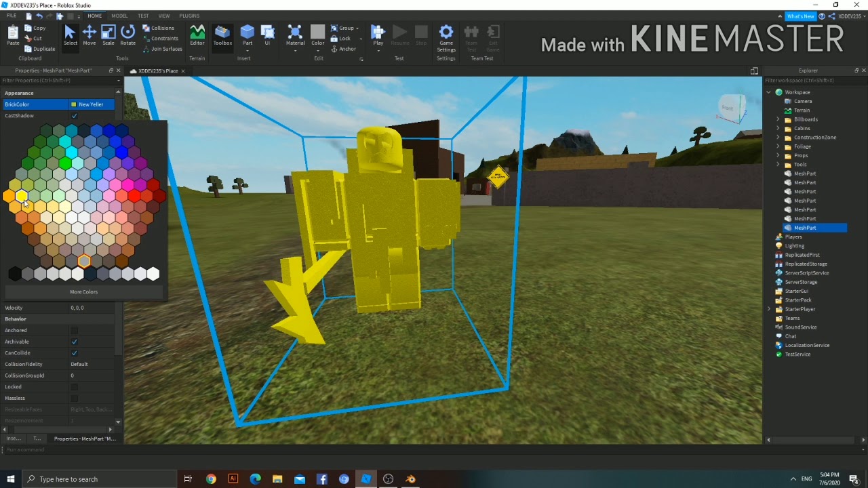
Task: Switch to the MODEL ribbon tab
Action: point(119,16)
